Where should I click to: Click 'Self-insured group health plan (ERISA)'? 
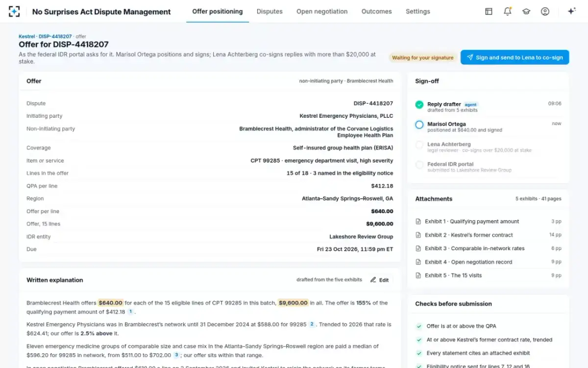coord(343,148)
